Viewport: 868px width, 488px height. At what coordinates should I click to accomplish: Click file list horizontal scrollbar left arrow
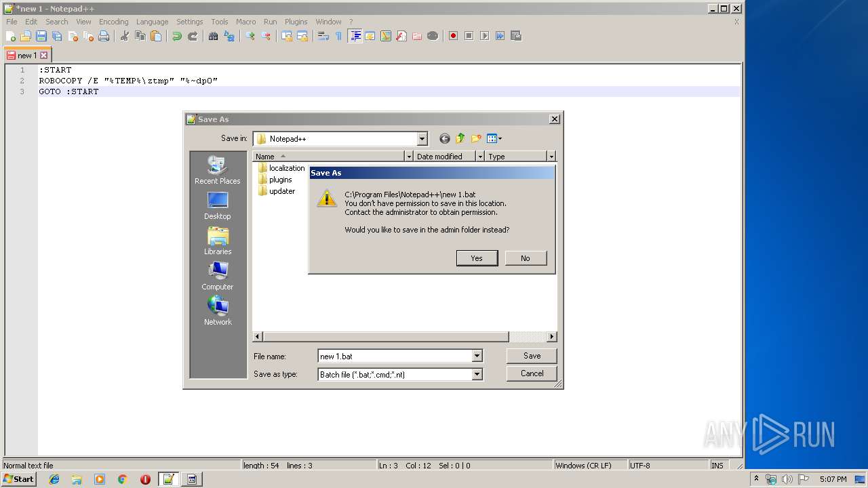tap(257, 336)
